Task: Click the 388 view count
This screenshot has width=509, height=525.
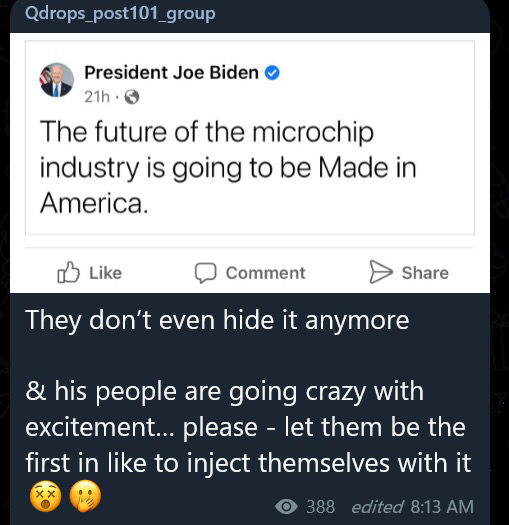Action: click(x=320, y=507)
